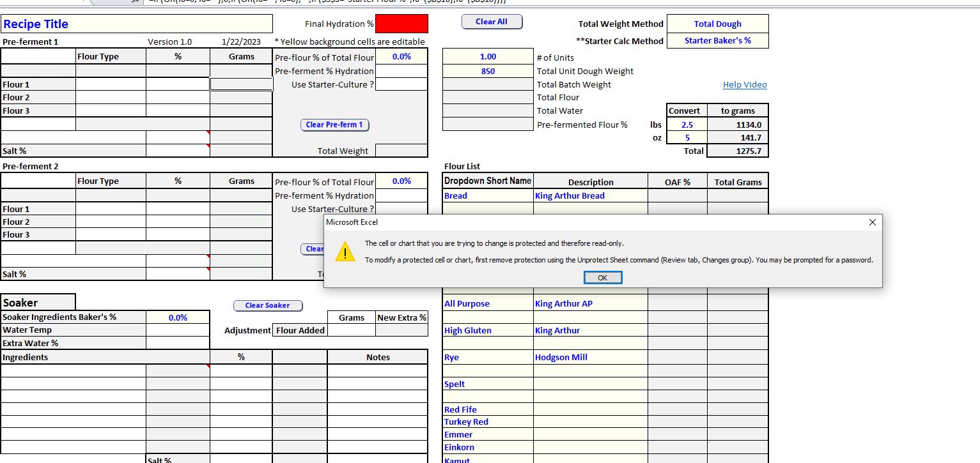Select Pre-ferment 1 Flour 1 type cell
980x463 pixels.
point(111,84)
